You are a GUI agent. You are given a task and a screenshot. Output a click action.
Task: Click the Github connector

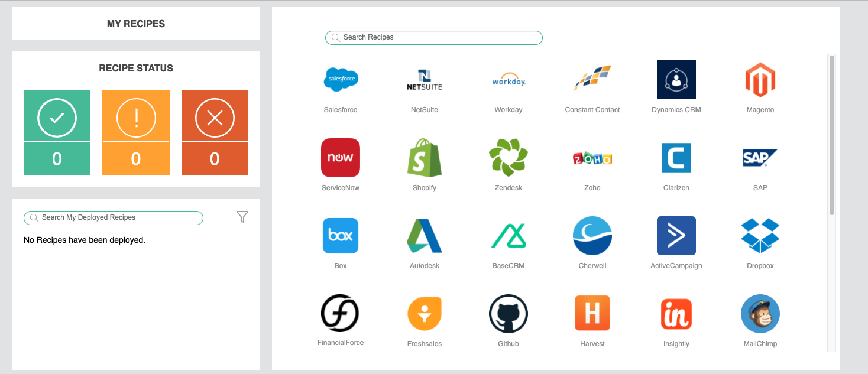[x=508, y=313]
